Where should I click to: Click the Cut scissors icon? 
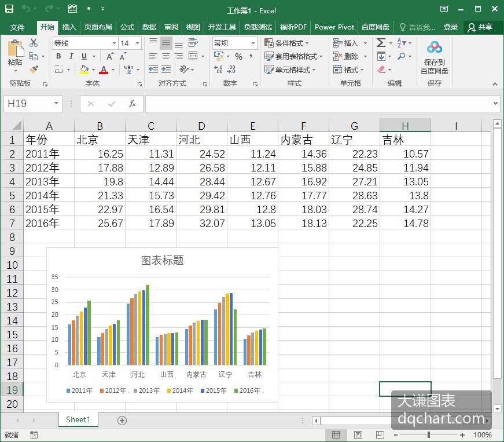click(34, 43)
